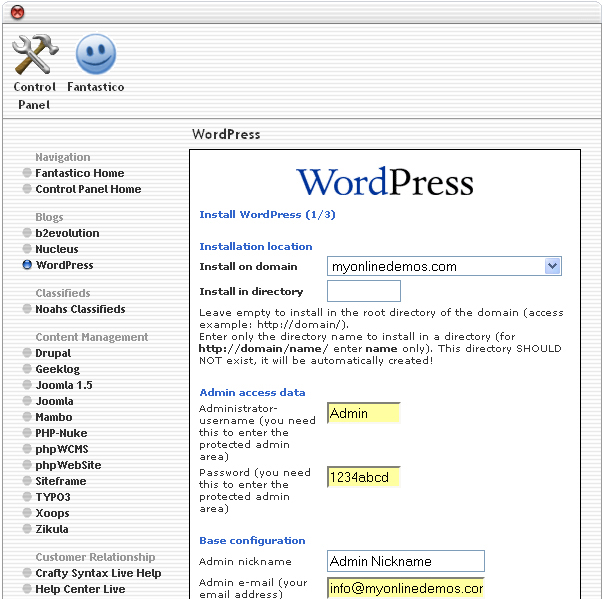This screenshot has height=599, width=604.
Task: Click the bullet next to b2evolution
Action: tap(27, 233)
